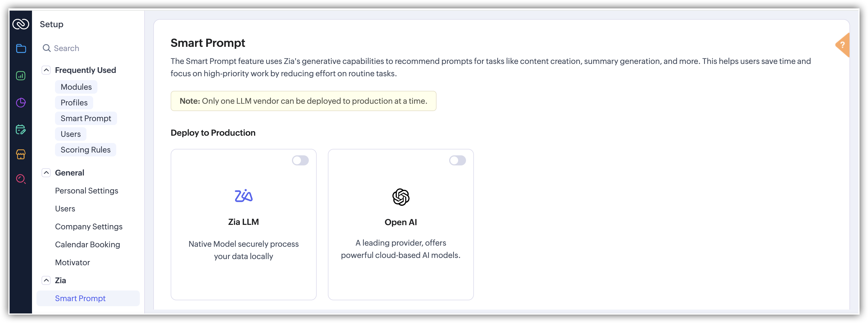Collapse the General section
This screenshot has height=323, width=868.
click(x=46, y=173)
